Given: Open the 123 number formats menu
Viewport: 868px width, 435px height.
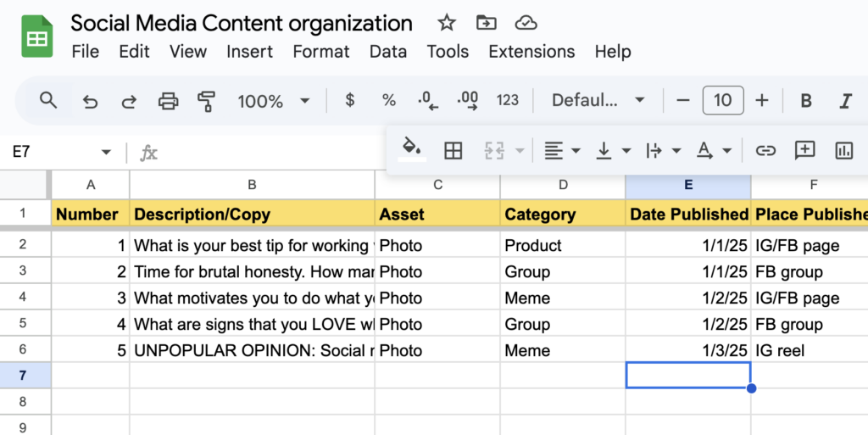Looking at the screenshot, I should pos(508,101).
